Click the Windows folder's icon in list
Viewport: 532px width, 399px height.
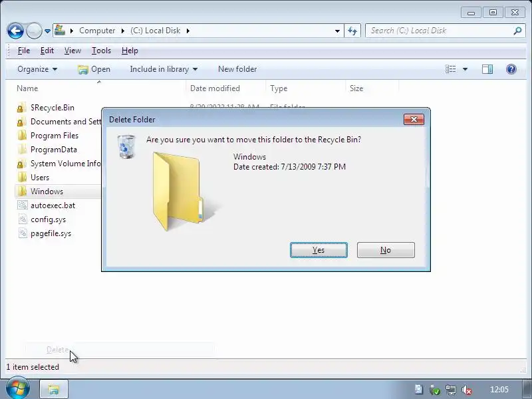pyautogui.click(x=22, y=191)
